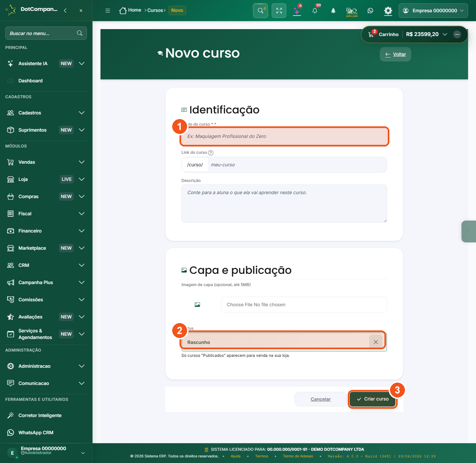The image size is (476, 463).
Task: Expand cart total R$ 23599,20 chevron
Action: [445, 34]
